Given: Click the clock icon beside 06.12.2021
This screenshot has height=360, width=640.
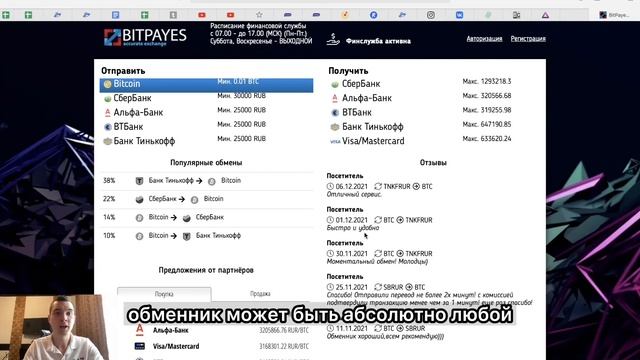Looking at the screenshot, I should [x=330, y=187].
